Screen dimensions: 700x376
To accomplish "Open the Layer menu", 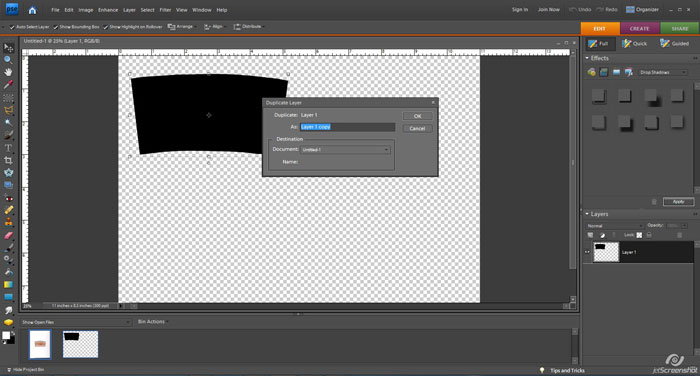I will tap(129, 10).
